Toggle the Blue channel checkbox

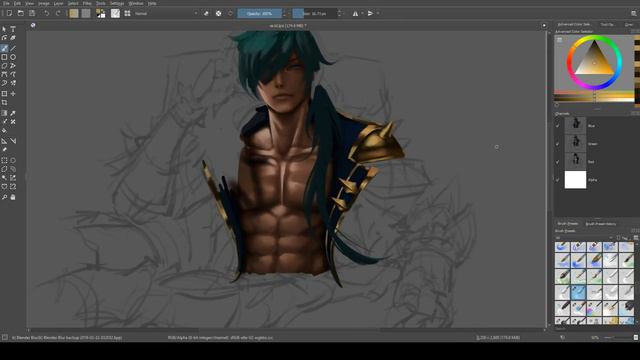click(x=558, y=126)
